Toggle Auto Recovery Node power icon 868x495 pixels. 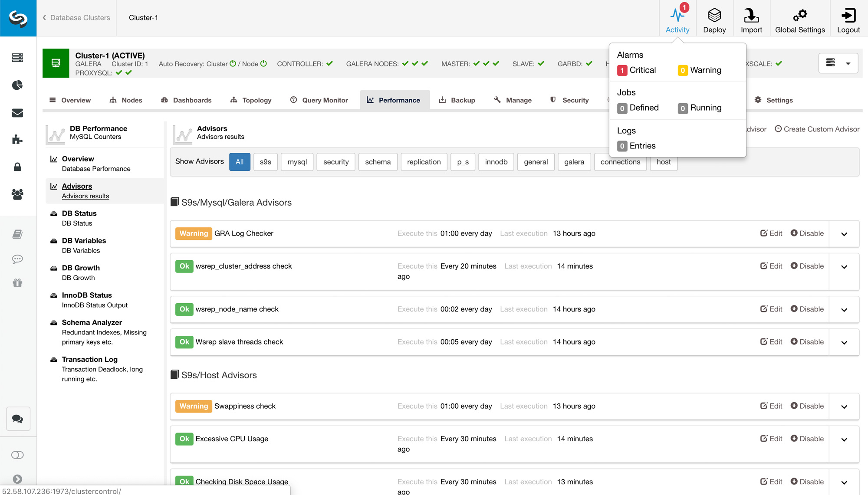[263, 63]
